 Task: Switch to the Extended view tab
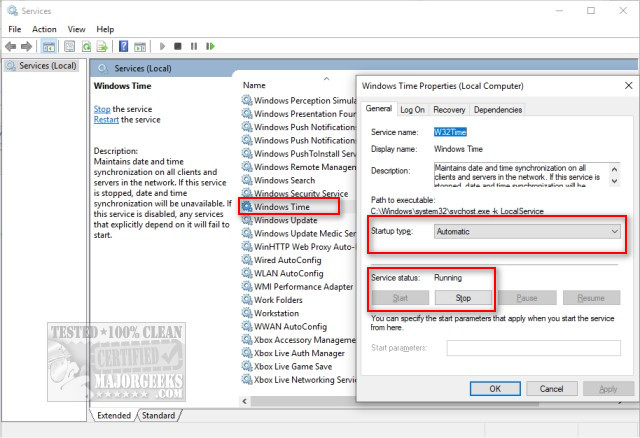[114, 416]
